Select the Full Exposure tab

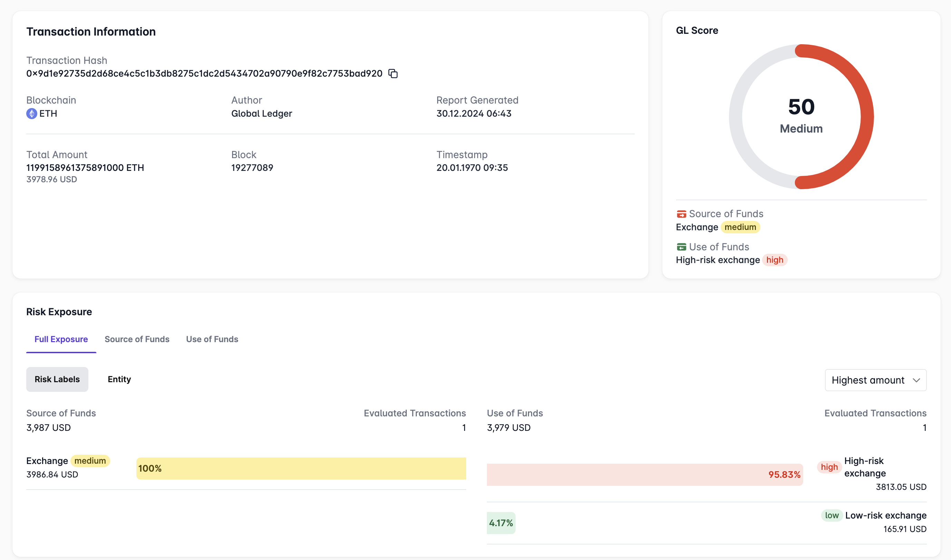click(61, 339)
